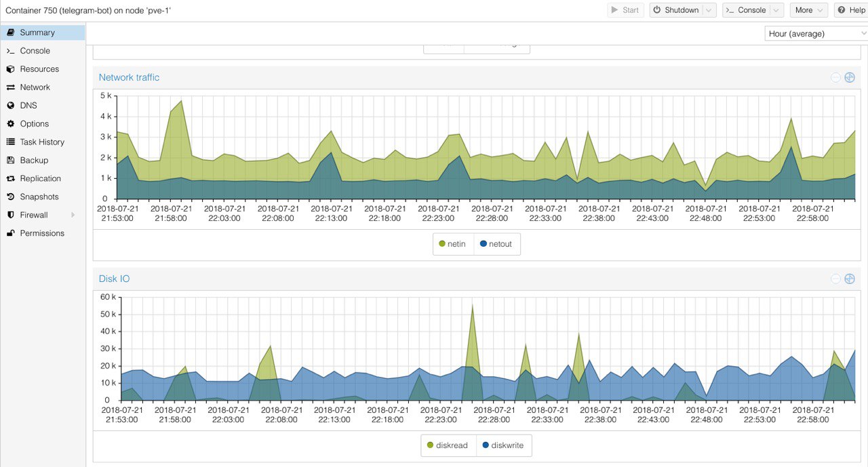
Task: Open the DNS settings section
Action: pyautogui.click(x=43, y=106)
